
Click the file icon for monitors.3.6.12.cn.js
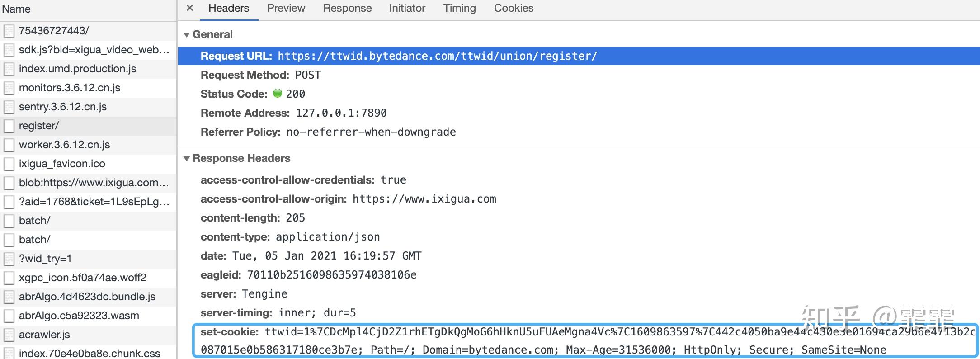pos(9,88)
